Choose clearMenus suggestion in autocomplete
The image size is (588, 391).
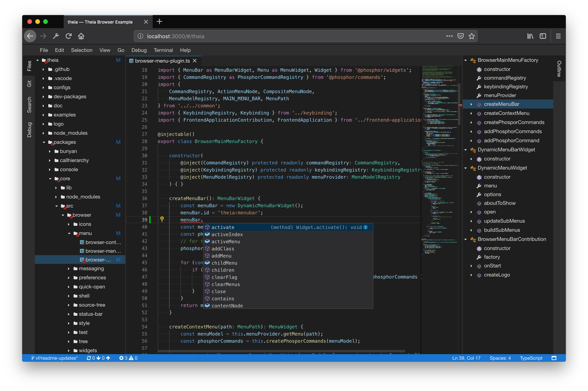pos(288,284)
